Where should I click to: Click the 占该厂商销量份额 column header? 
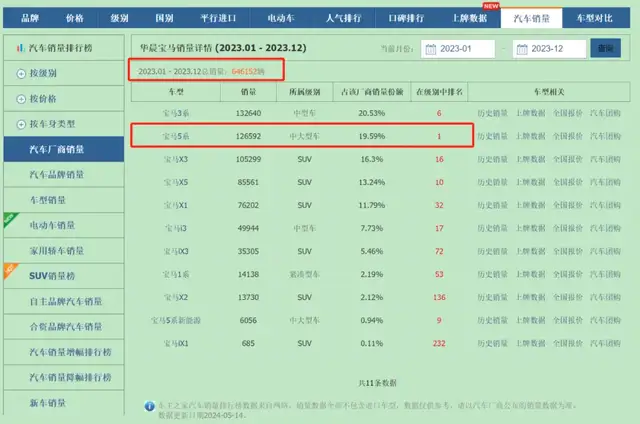372,92
